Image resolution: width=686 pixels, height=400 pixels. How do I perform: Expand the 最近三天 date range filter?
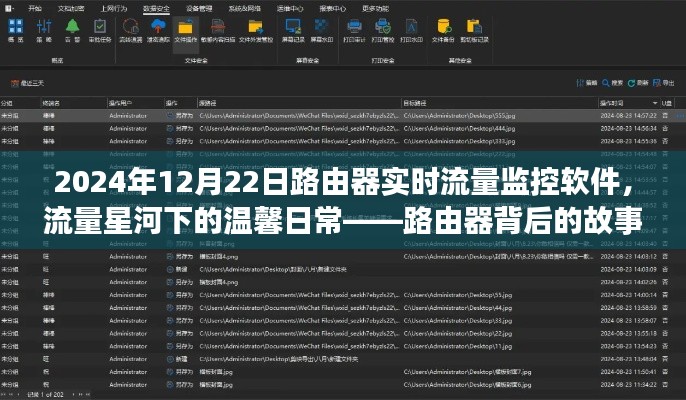[34, 81]
